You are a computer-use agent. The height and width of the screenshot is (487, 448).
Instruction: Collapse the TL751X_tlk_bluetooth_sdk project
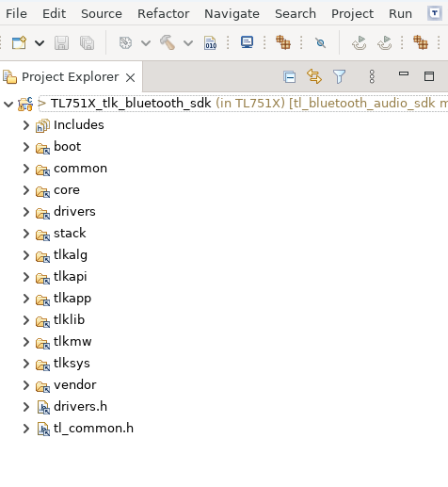coord(8,104)
